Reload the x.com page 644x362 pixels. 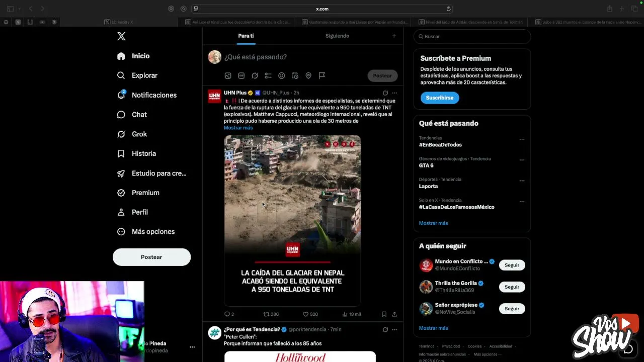[x=448, y=9]
